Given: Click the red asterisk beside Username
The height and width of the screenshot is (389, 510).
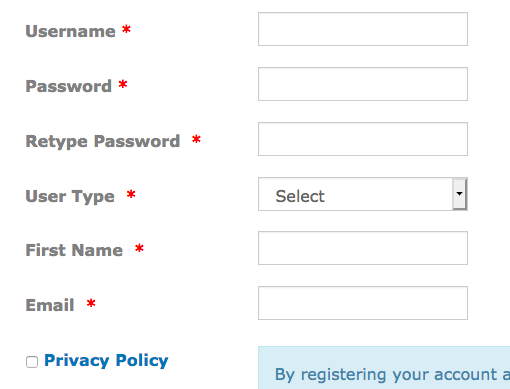Looking at the screenshot, I should (126, 29).
